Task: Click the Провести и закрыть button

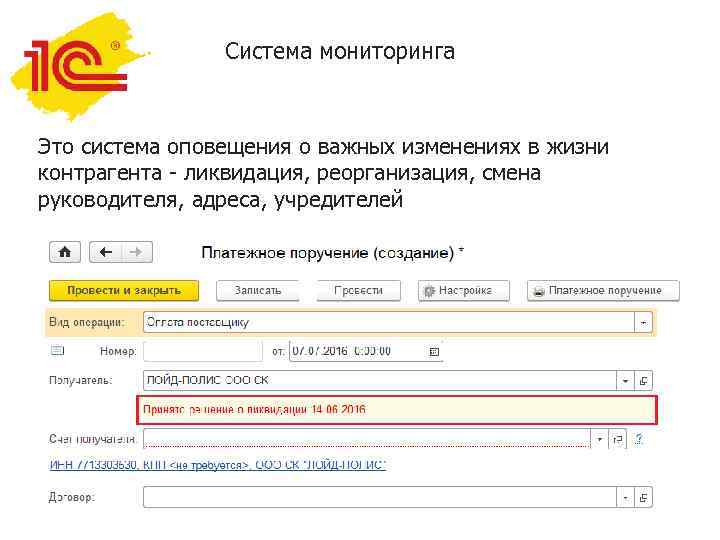Action: [124, 291]
